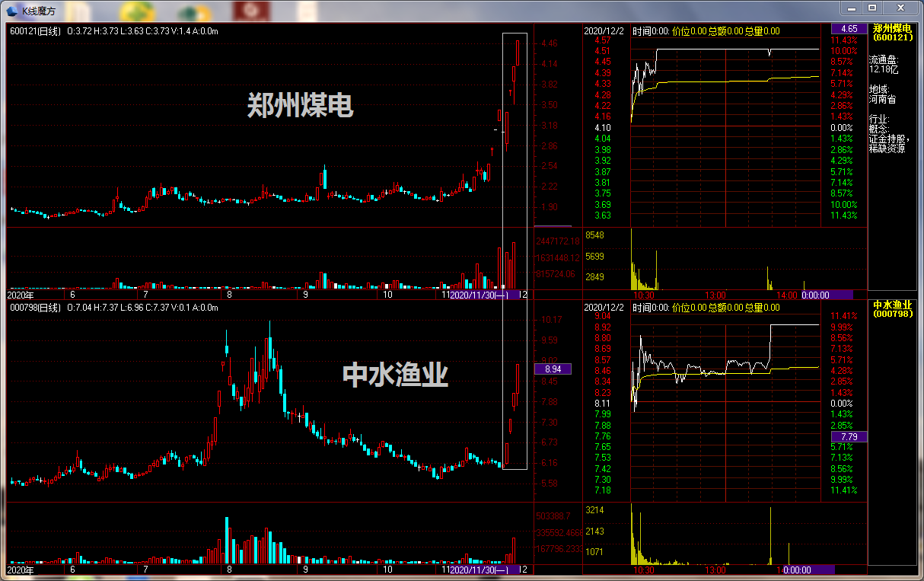Image resolution: width=924 pixels, height=581 pixels.
Task: Click the 4.46 price on the 郑州煤电 daily axis
Action: click(x=550, y=43)
